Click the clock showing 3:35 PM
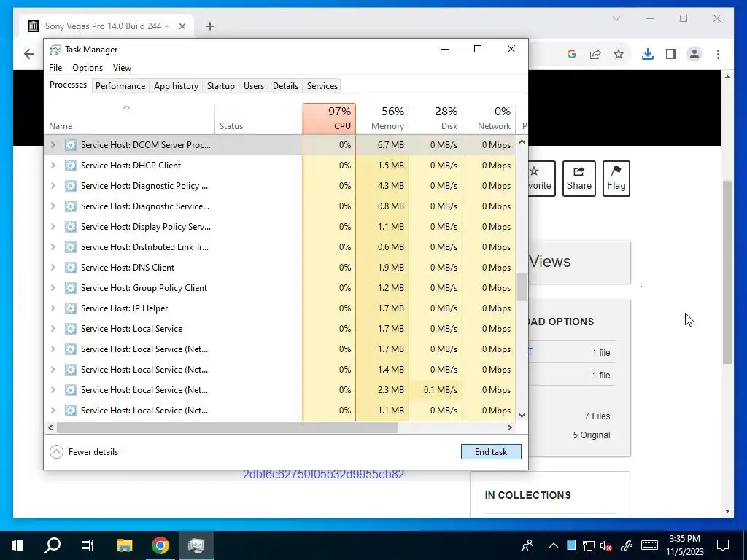This screenshot has height=560, width=747. coord(684,539)
